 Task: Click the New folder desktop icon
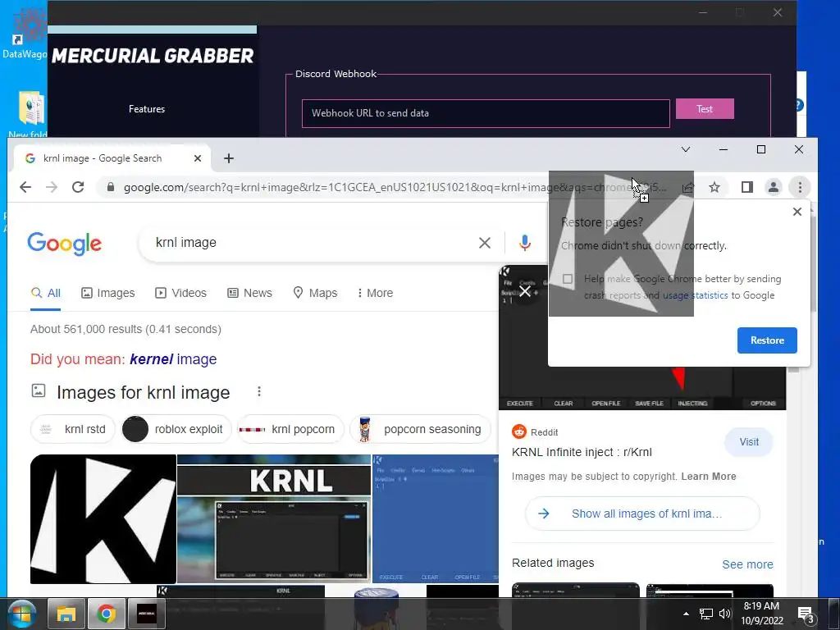(28, 113)
